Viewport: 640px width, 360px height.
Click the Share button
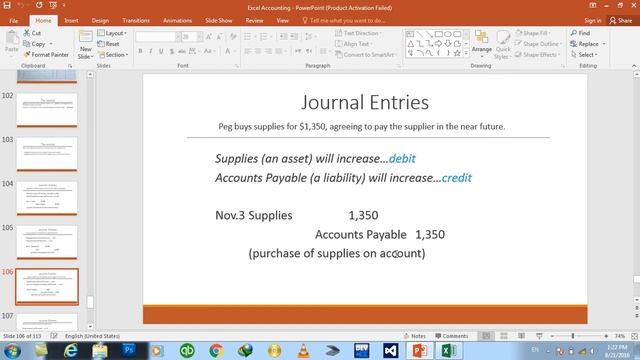click(x=621, y=20)
